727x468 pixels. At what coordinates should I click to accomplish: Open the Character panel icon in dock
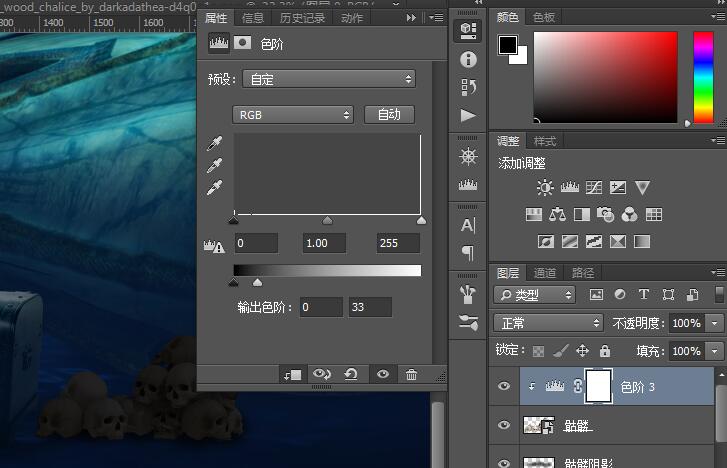[x=468, y=225]
